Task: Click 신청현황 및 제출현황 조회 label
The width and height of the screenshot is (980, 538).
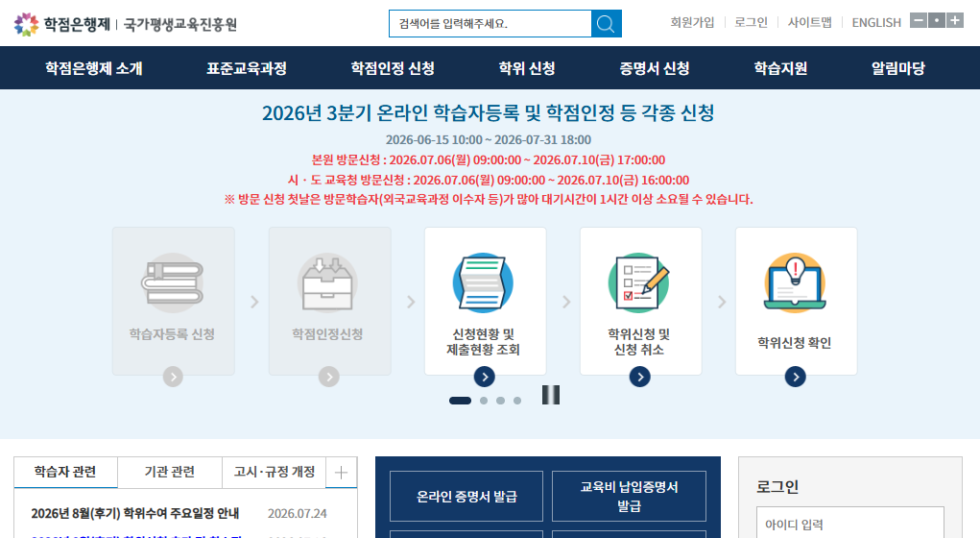Action: (x=483, y=342)
